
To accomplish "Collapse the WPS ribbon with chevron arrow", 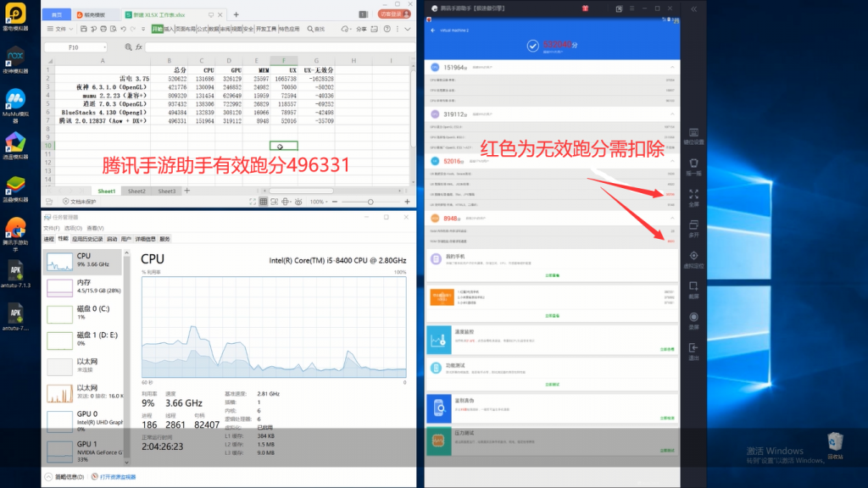I will (x=408, y=29).
